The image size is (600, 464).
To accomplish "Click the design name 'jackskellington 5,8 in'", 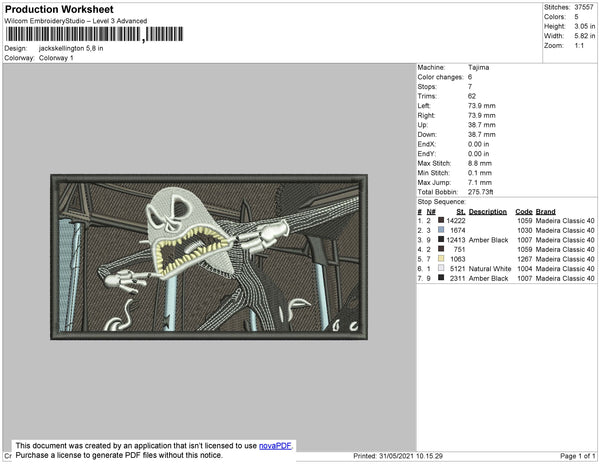I will 71,49.
